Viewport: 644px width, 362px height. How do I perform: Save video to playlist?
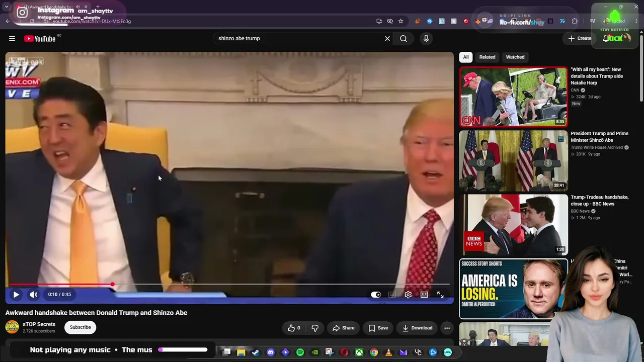(378, 328)
